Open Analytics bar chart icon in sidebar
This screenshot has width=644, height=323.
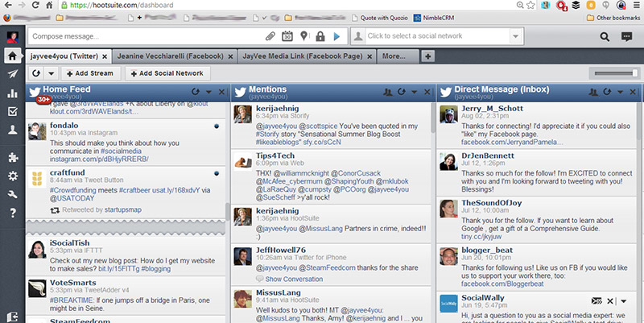pyautogui.click(x=13, y=93)
